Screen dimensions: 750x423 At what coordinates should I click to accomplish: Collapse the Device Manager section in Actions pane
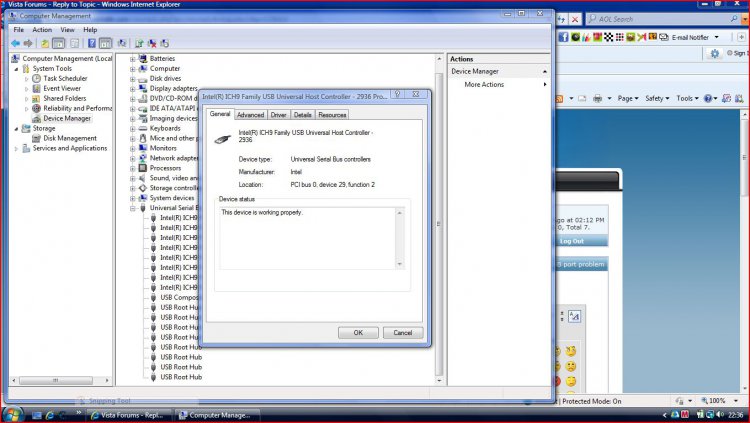coord(544,71)
